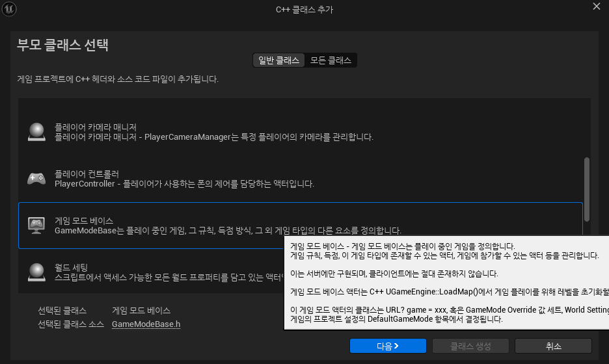Click the 다음 next button
The width and height of the screenshot is (609, 364).
pyautogui.click(x=388, y=346)
